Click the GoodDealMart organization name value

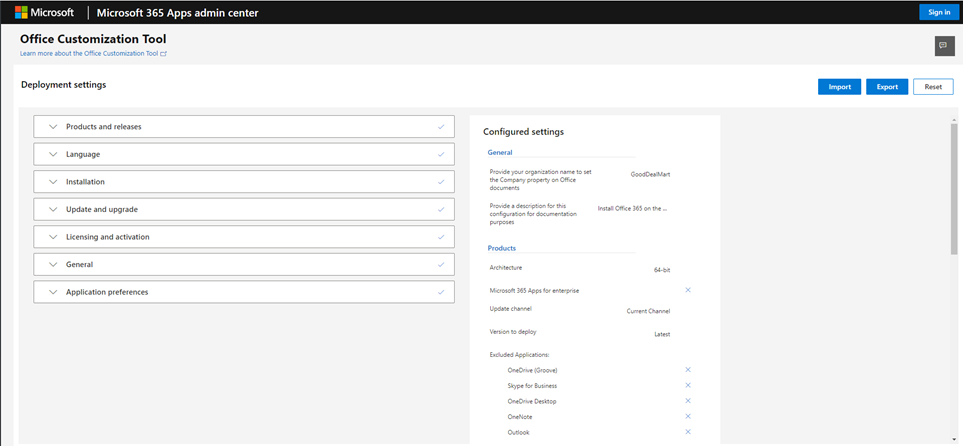pos(650,174)
